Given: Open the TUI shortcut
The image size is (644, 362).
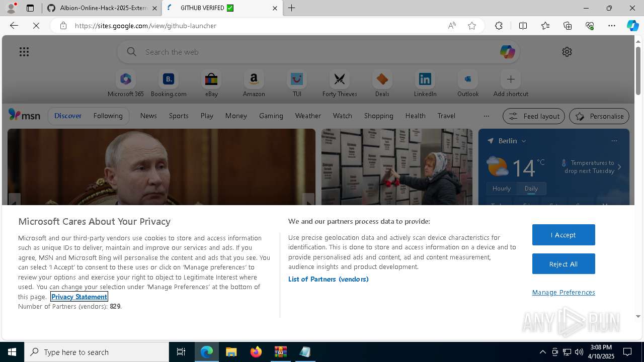Looking at the screenshot, I should coord(297,84).
